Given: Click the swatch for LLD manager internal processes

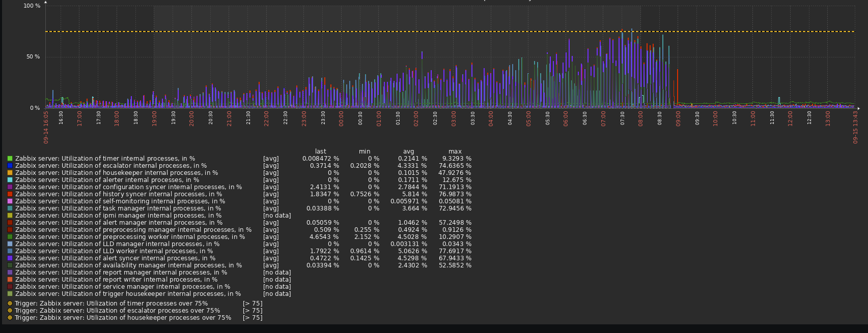Looking at the screenshot, I should [10, 244].
